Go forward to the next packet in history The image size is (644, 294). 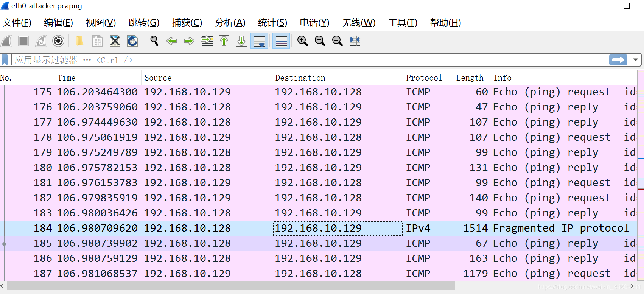click(x=189, y=40)
